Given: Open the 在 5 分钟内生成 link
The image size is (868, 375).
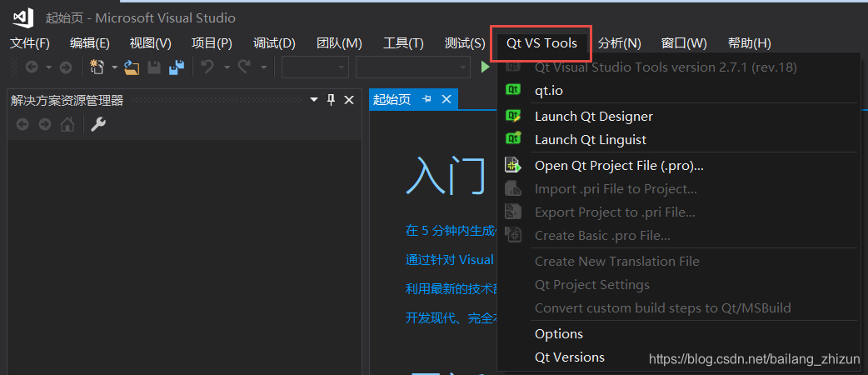Looking at the screenshot, I should tap(451, 231).
